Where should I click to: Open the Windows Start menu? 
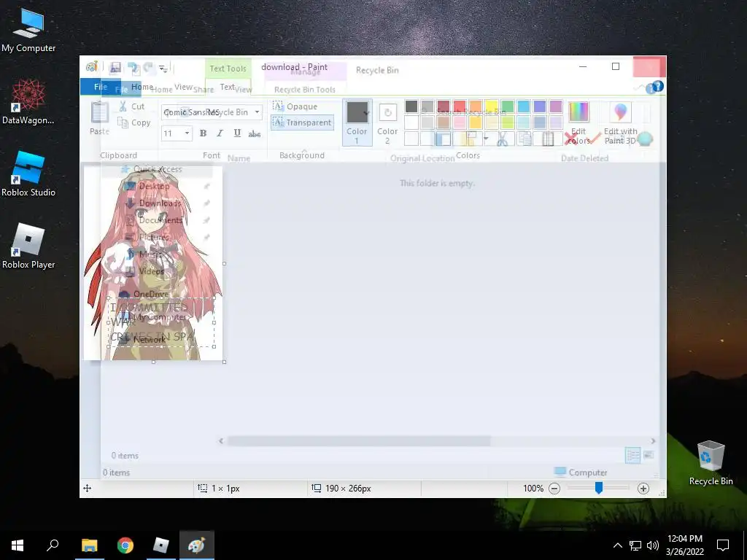coord(18,545)
